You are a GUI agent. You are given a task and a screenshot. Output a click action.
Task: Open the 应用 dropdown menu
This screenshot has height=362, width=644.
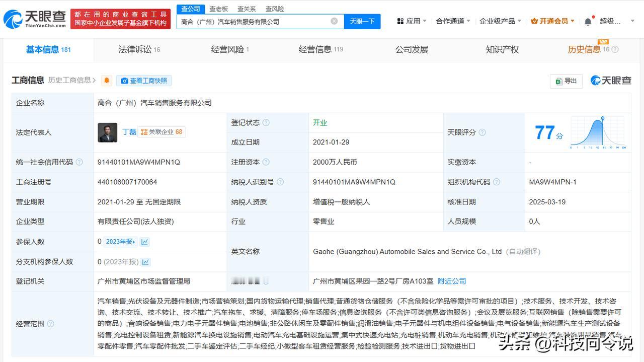pos(412,21)
